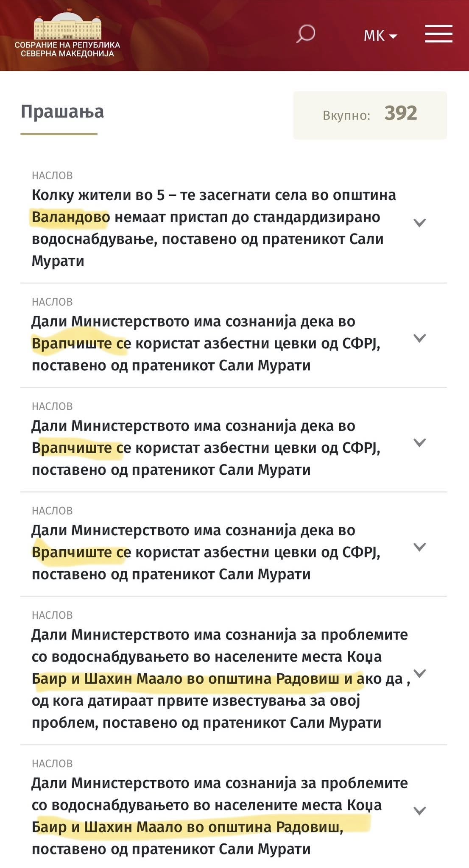Expand the first Врапчиште asbestos question chevron

(x=419, y=338)
